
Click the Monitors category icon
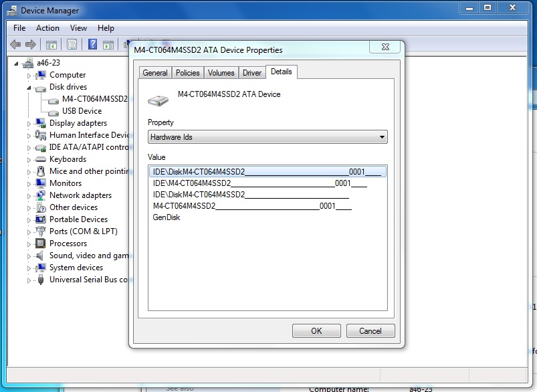(41, 183)
